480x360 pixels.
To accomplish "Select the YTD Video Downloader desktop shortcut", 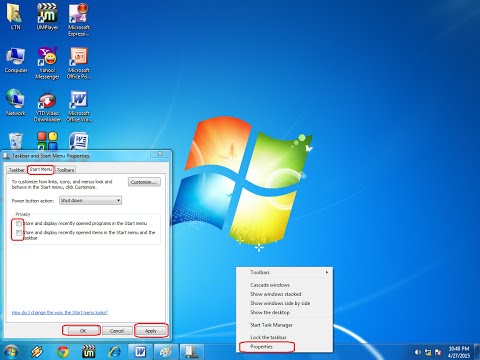I will point(47,106).
